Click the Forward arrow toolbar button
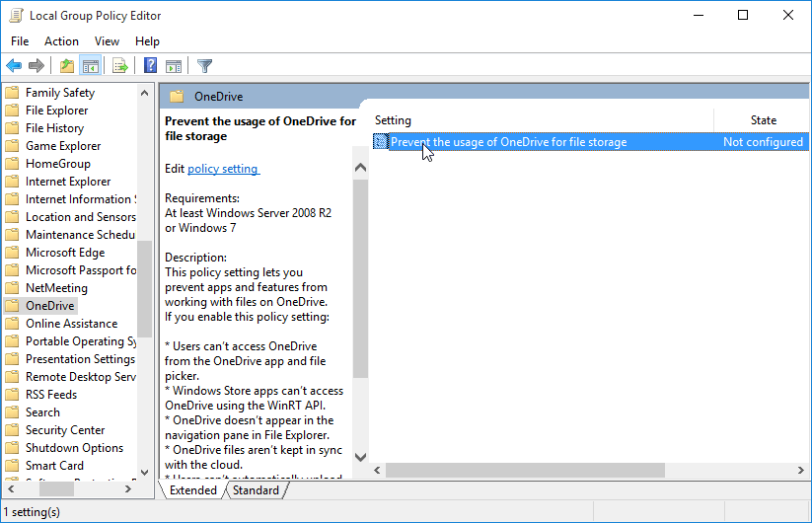The width and height of the screenshot is (812, 523). coord(37,66)
